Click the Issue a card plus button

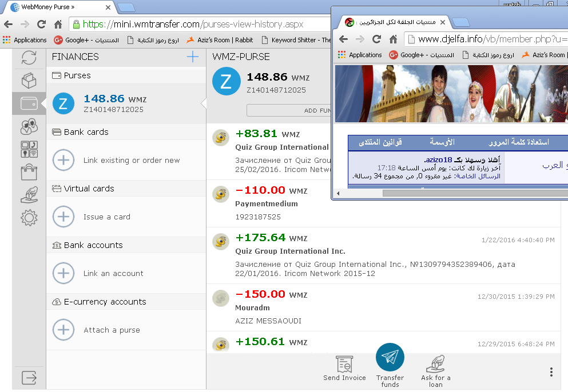63,217
